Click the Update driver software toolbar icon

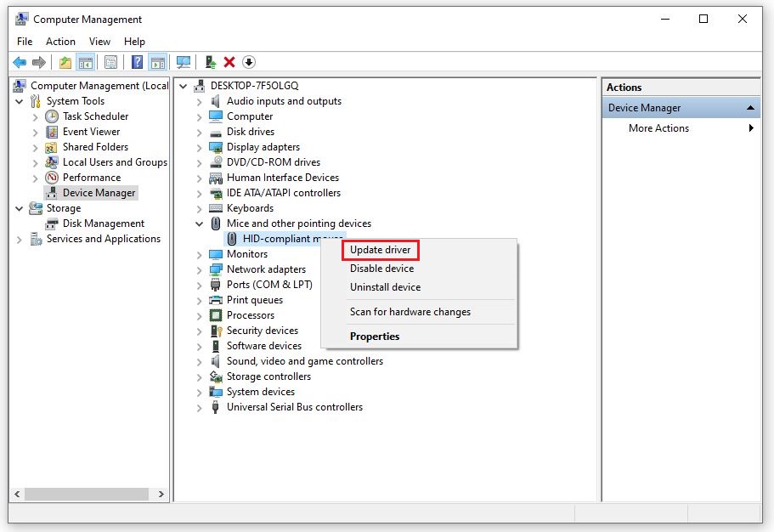click(x=210, y=60)
